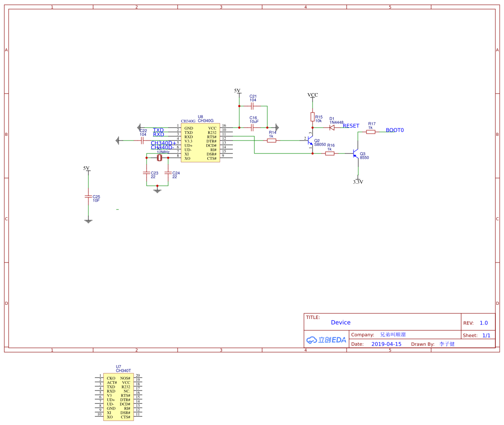Click the RESET net label

tap(351, 126)
